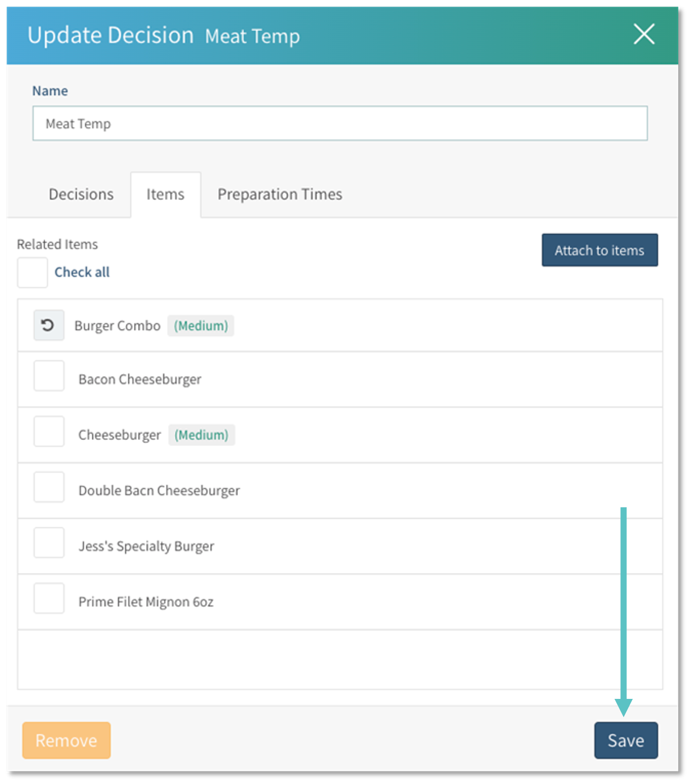Switch to the Decisions tab
This screenshot has width=691, height=784.
[81, 194]
